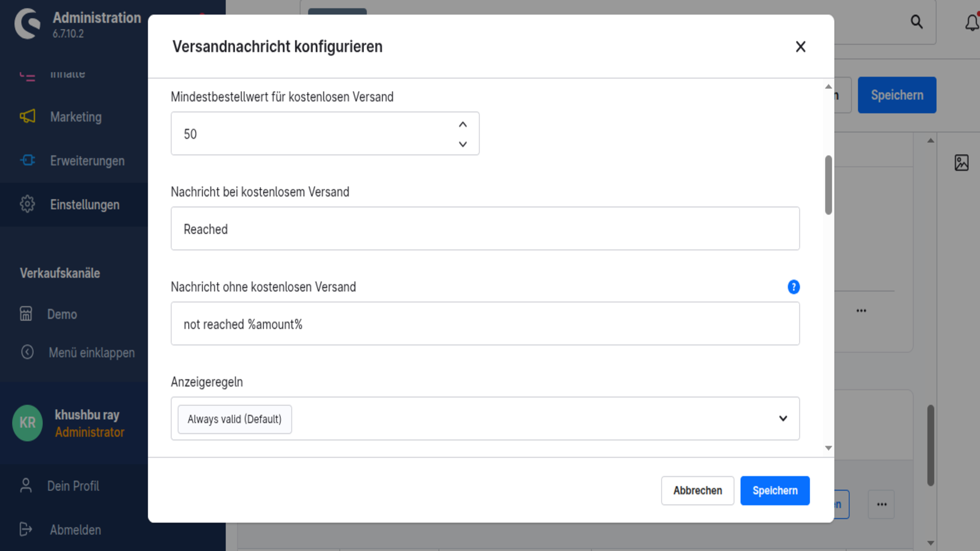Image resolution: width=980 pixels, height=551 pixels.
Task: Click the blue help question mark icon
Action: [793, 287]
